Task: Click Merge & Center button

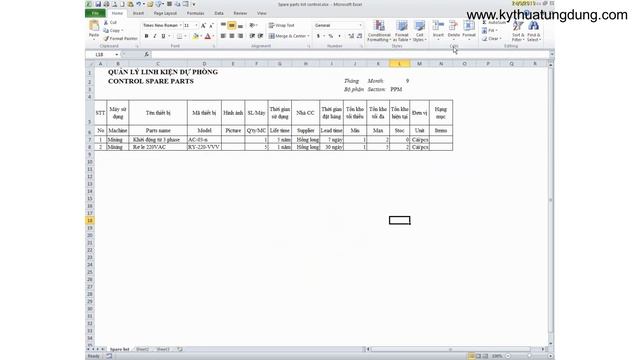Action: (x=287, y=36)
